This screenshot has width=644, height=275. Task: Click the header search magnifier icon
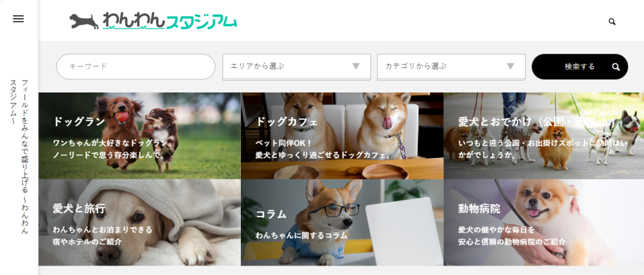point(612,22)
